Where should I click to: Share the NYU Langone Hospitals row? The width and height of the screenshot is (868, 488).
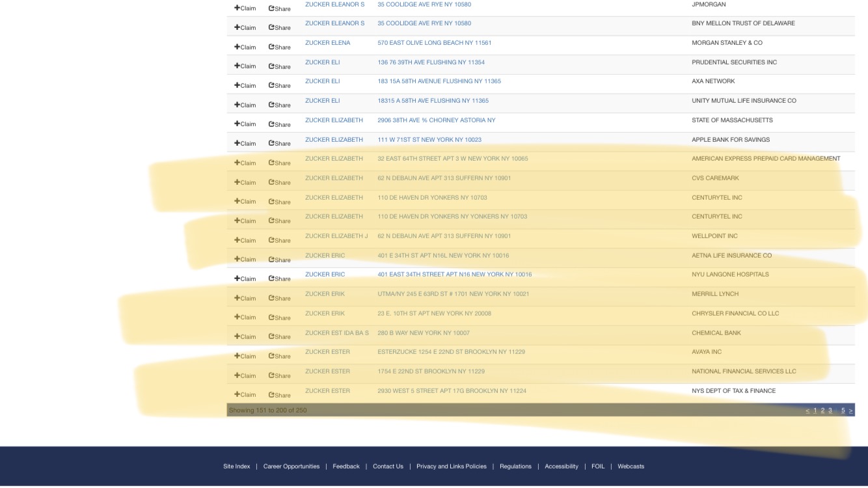click(x=280, y=278)
